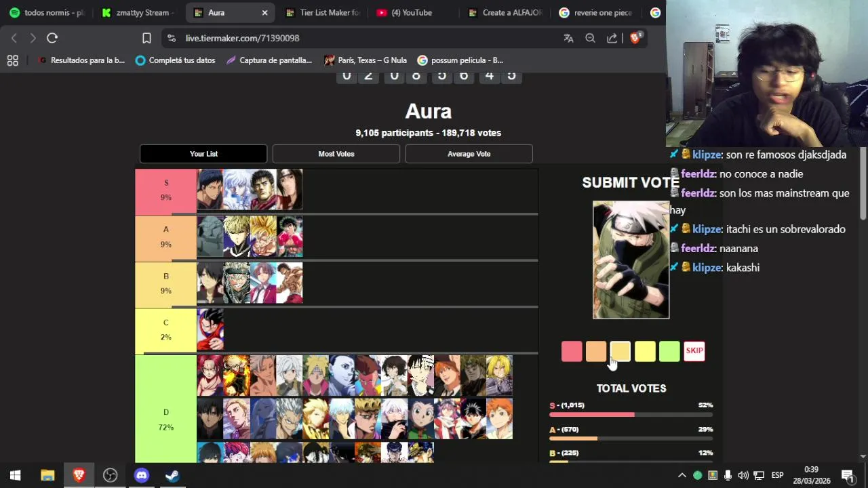
Task: Open the Steam taskbar icon
Action: tap(172, 475)
